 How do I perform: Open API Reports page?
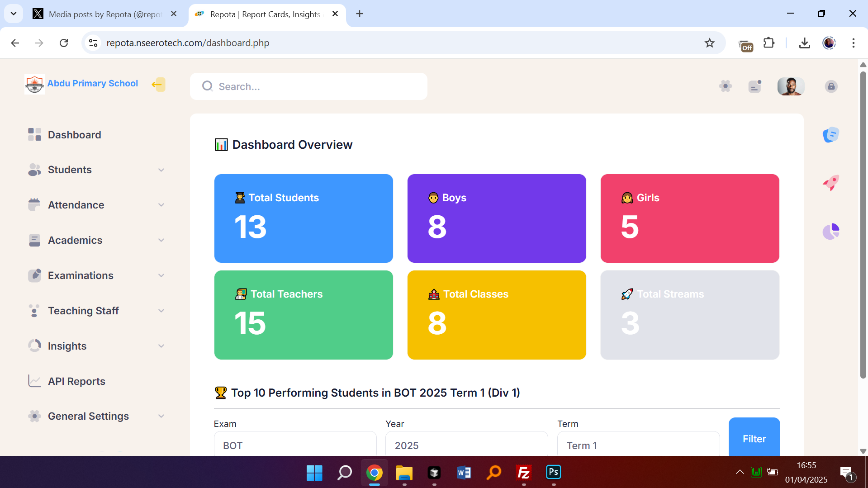click(76, 381)
